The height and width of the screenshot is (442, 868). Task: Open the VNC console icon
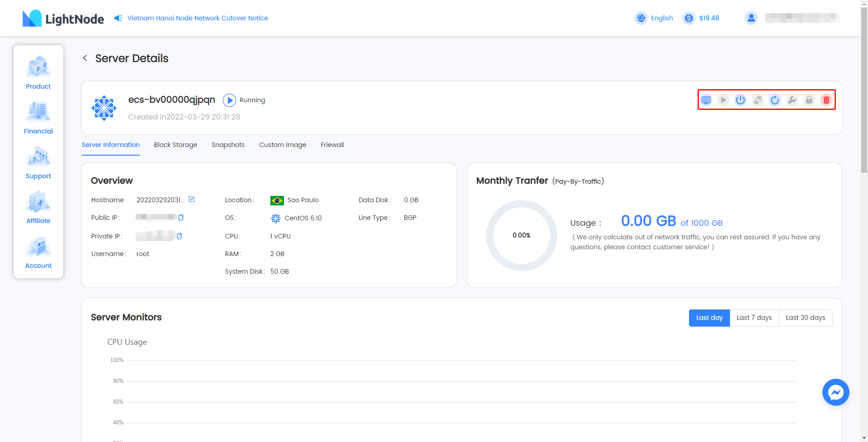[706, 100]
